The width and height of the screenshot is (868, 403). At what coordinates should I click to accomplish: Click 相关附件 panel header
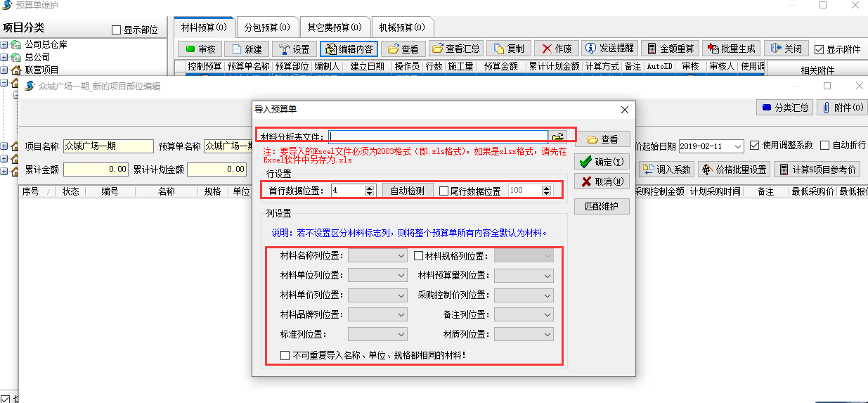pos(817,70)
